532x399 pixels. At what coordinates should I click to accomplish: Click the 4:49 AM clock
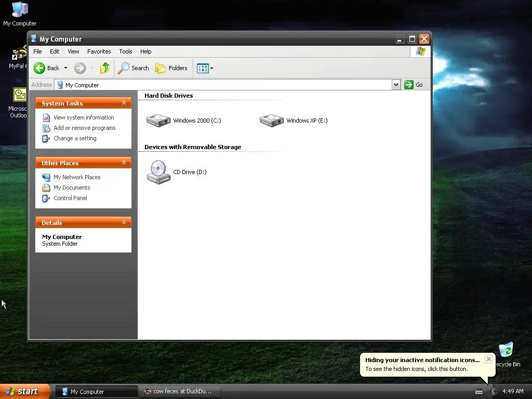click(513, 392)
